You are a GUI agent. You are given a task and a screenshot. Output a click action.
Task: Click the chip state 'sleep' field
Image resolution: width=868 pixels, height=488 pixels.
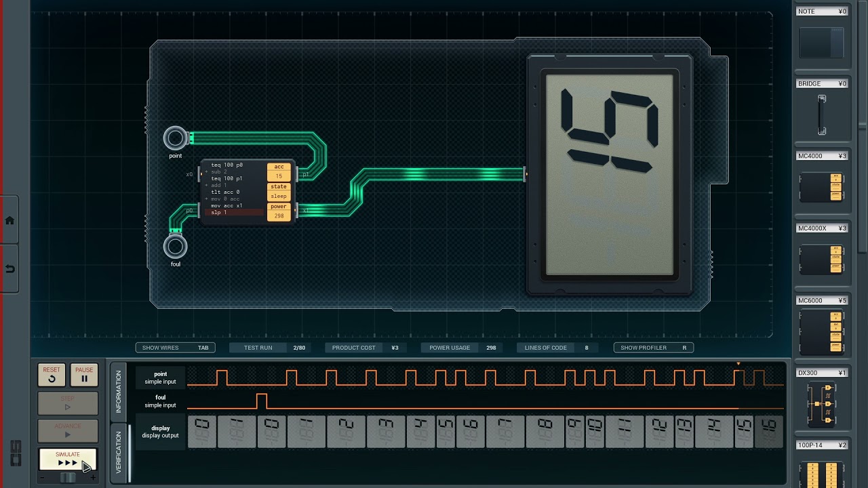[279, 196]
